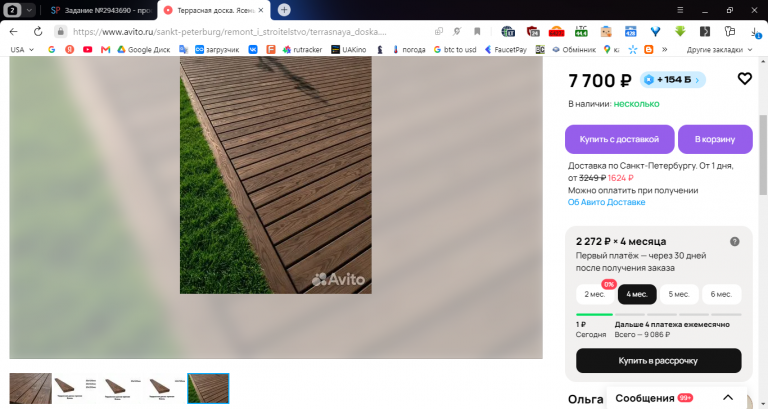Click Купить с доставкой button
The image size is (768, 409).
pos(620,139)
